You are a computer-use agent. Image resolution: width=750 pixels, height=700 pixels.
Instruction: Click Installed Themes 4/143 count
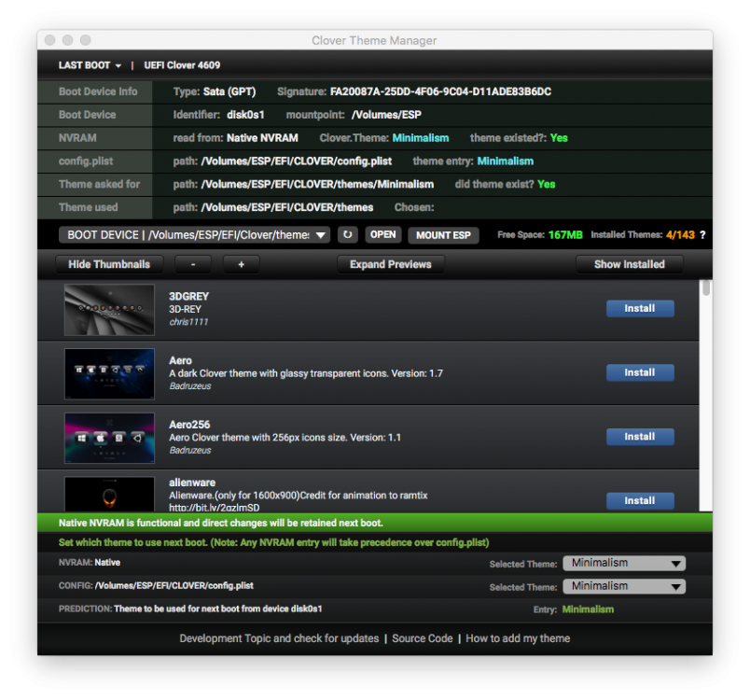680,235
